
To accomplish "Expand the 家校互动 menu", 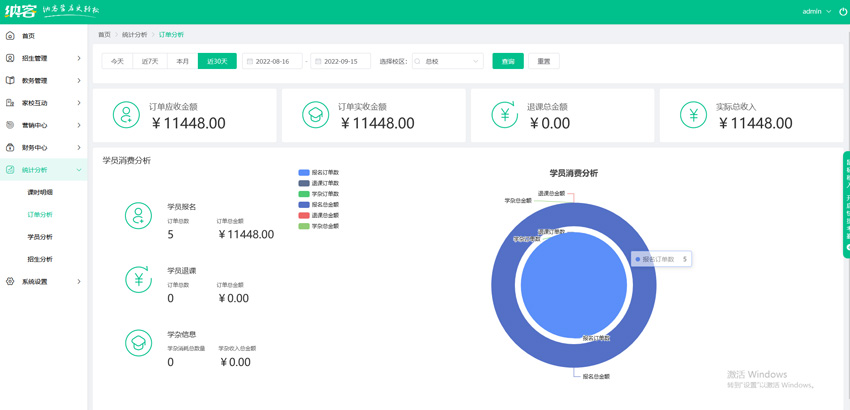I will click(x=79, y=102).
